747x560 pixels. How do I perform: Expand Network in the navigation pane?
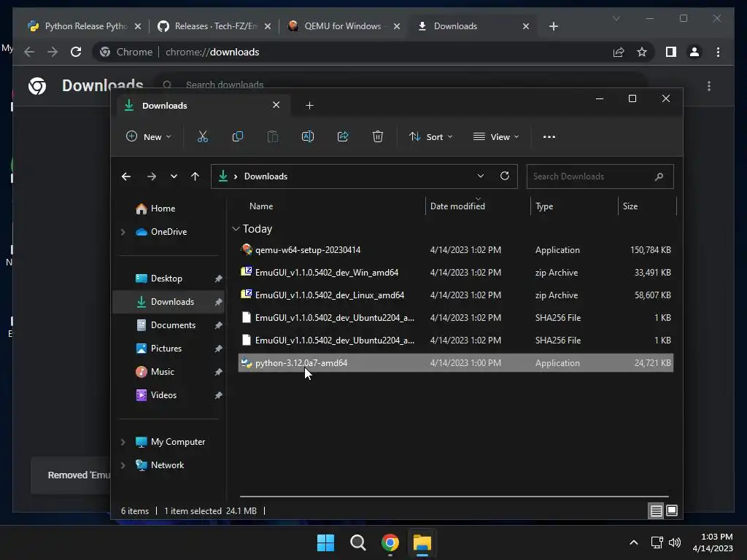(x=123, y=465)
